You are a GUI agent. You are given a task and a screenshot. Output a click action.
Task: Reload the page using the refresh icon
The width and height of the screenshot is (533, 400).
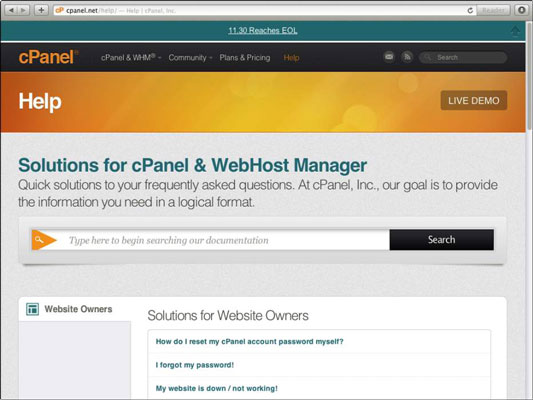[470, 10]
